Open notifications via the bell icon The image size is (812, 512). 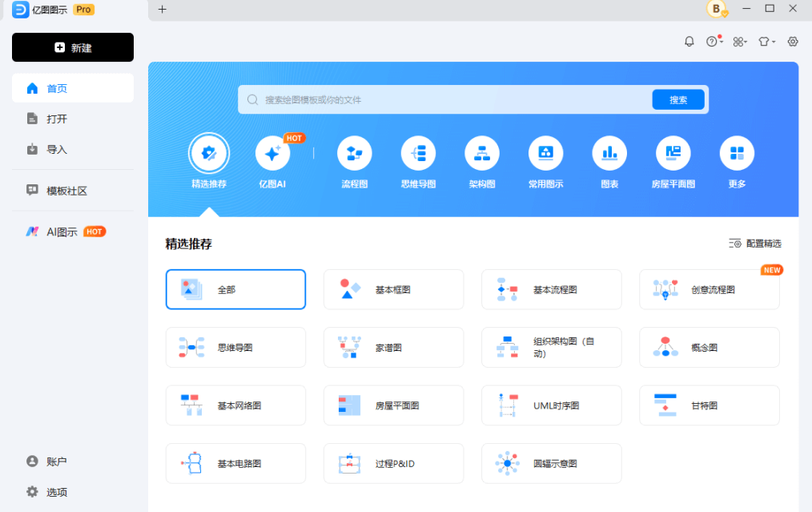689,41
